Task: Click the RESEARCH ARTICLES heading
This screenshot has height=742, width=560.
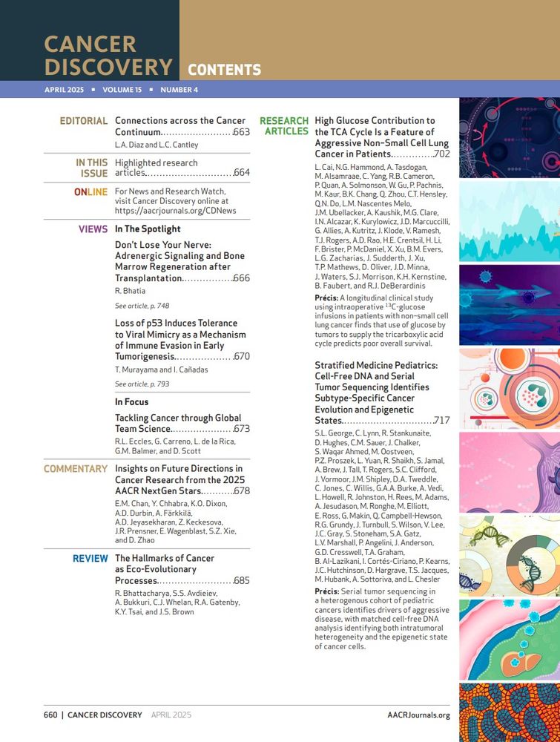Action: click(x=284, y=126)
